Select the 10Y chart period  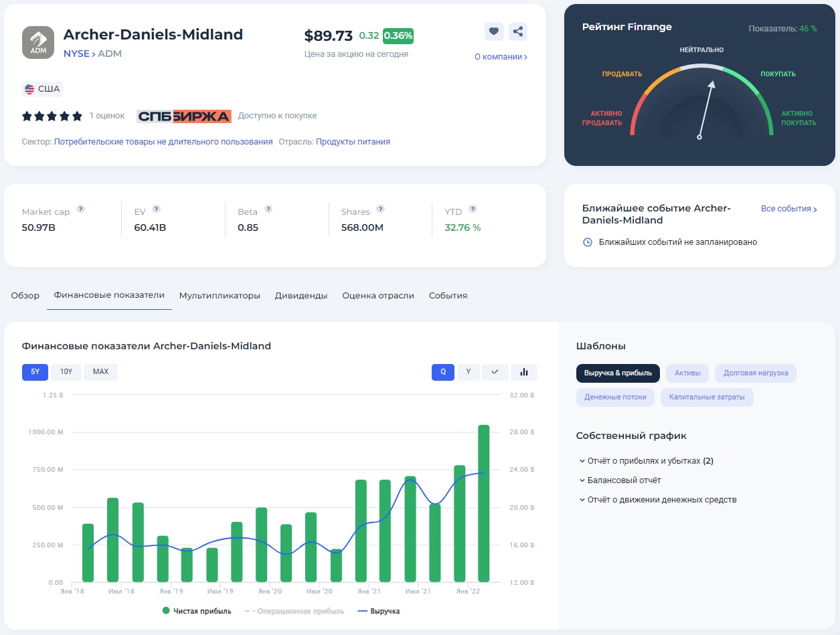pyautogui.click(x=66, y=371)
